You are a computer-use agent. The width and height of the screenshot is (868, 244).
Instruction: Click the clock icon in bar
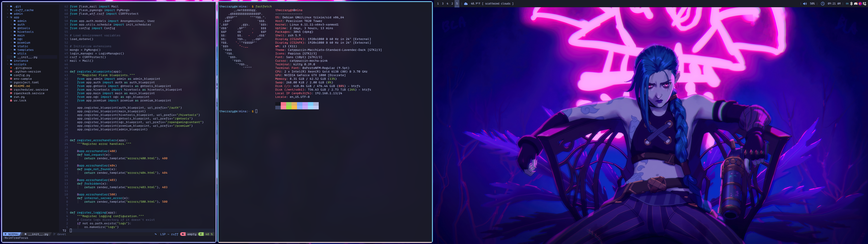(823, 4)
